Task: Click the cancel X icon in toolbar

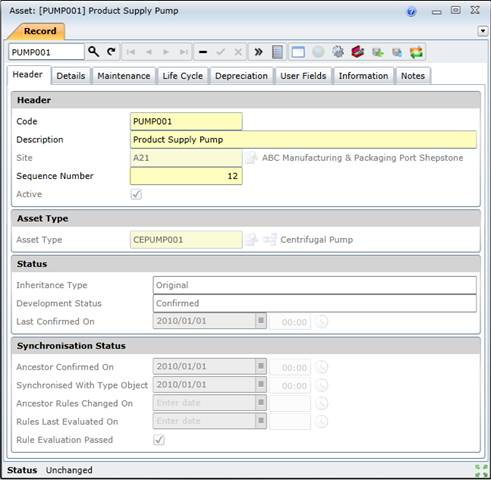Action: click(238, 52)
